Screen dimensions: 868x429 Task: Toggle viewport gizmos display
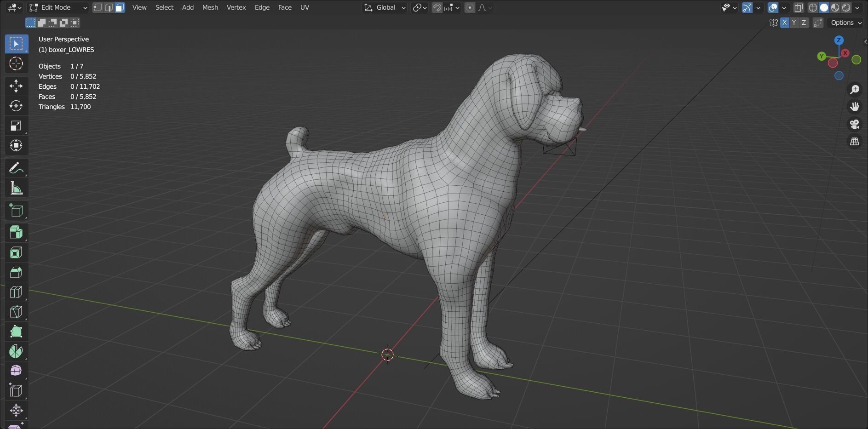(747, 7)
